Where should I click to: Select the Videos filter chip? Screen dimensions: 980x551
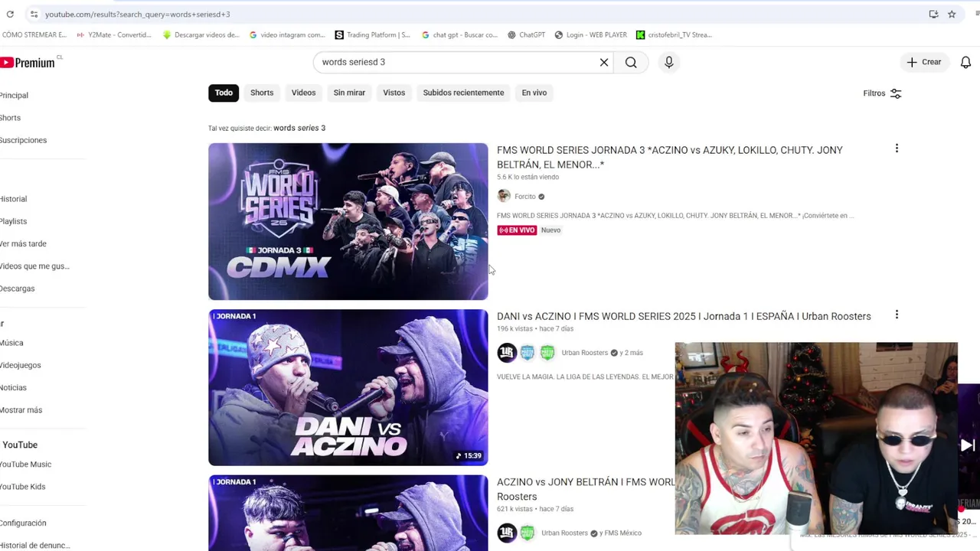click(x=303, y=93)
